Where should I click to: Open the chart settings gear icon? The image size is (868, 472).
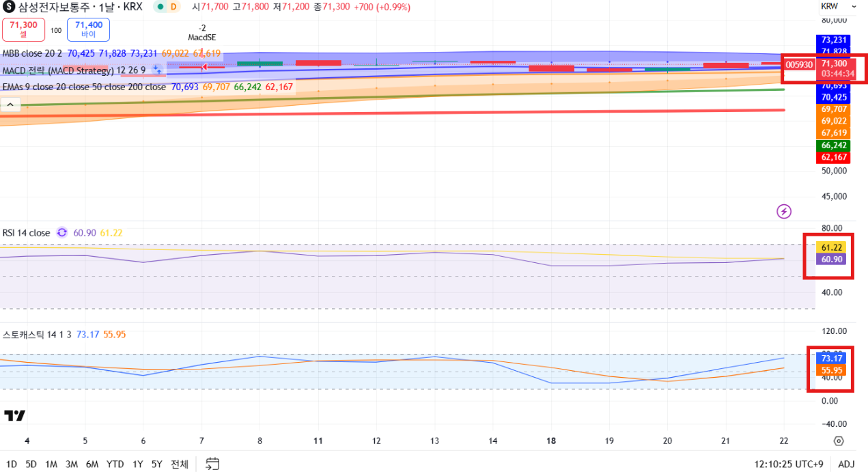click(x=839, y=441)
